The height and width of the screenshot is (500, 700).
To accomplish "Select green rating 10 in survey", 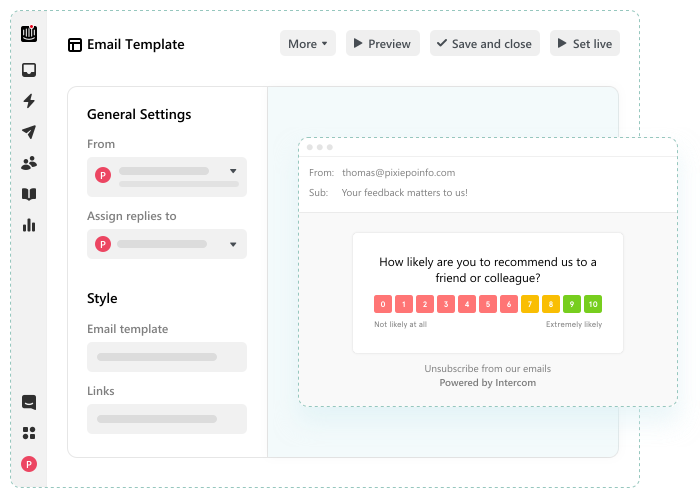I will point(593,304).
